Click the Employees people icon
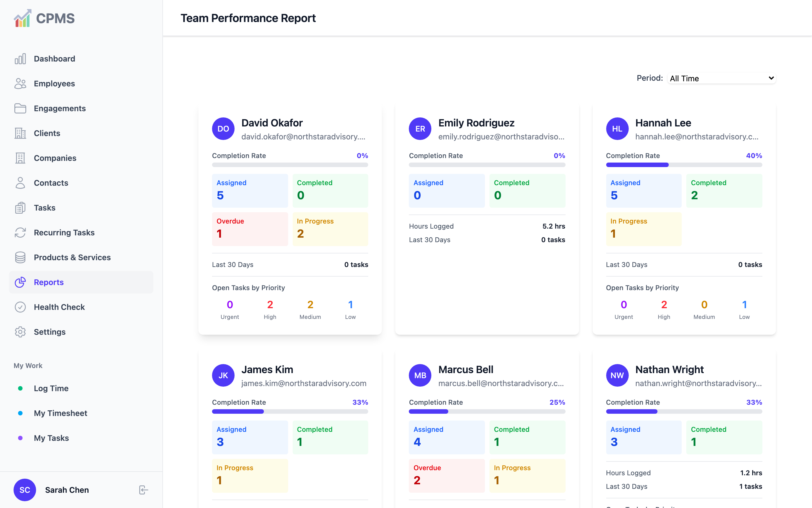This screenshot has height=508, width=812. point(20,84)
